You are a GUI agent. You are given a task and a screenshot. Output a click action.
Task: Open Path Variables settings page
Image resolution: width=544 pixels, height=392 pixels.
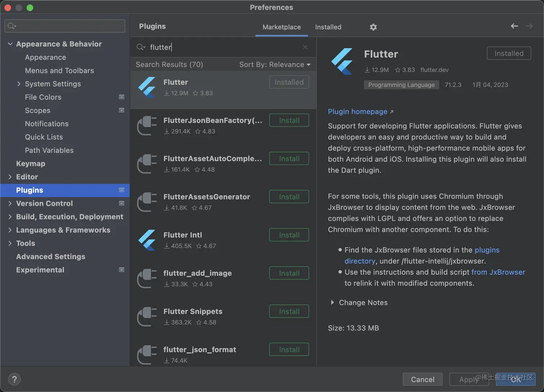click(49, 150)
